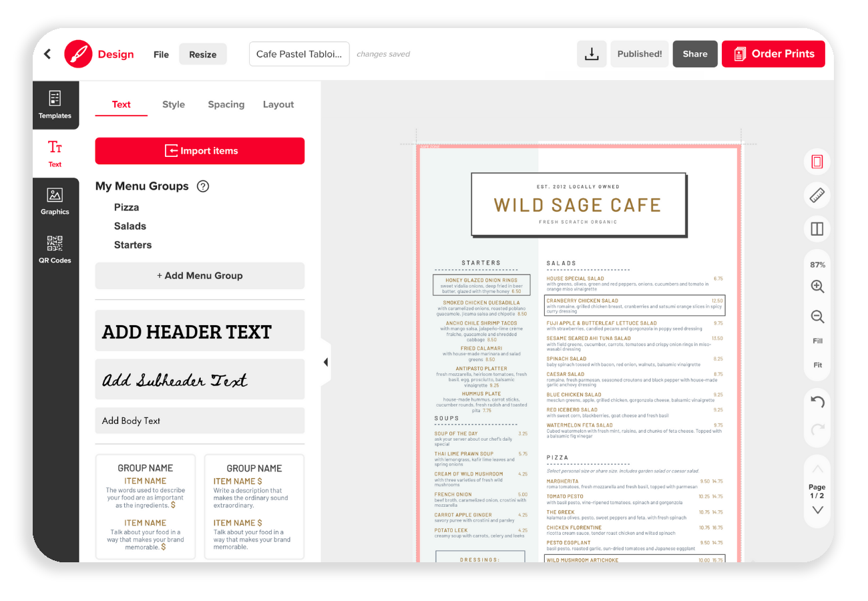Add Subheader Text block

[x=200, y=380]
